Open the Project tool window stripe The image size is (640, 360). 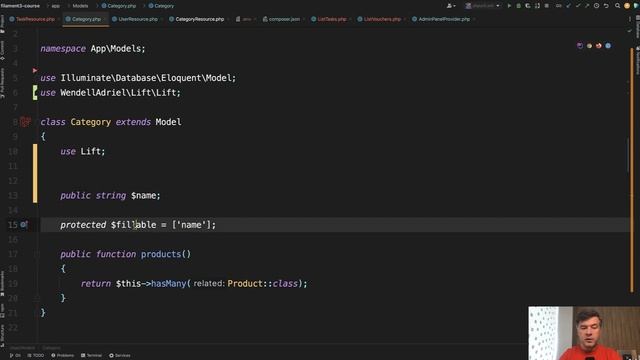click(x=2, y=24)
